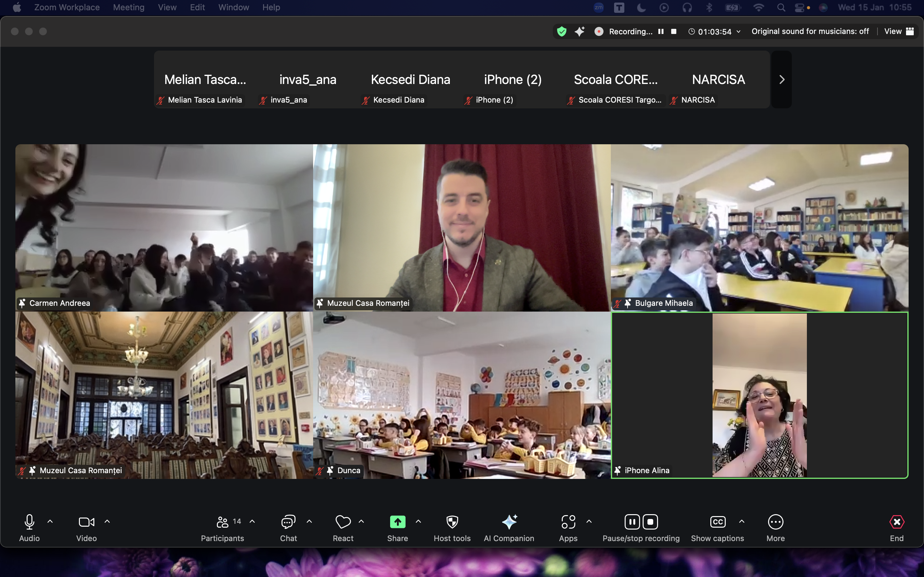Viewport: 924px width, 577px height.
Task: Show next participants with right arrow
Action: coord(782,79)
